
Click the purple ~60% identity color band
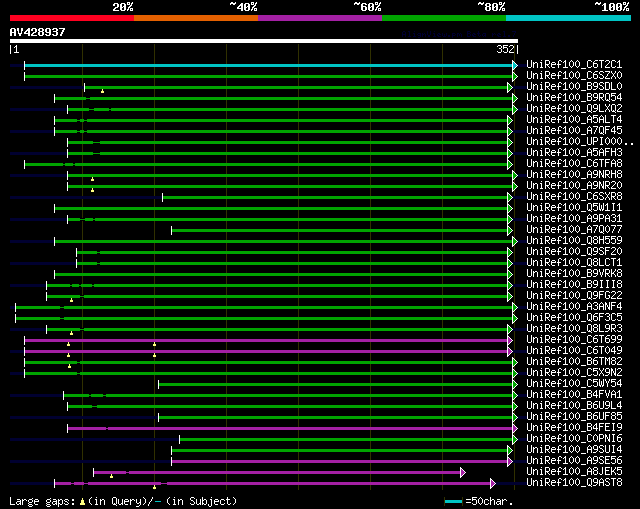320,18
